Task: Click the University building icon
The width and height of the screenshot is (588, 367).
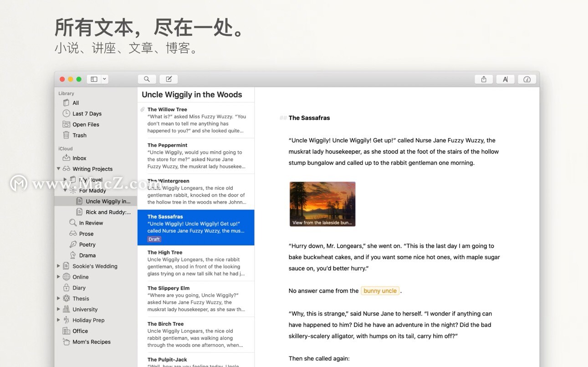Action: point(66,309)
